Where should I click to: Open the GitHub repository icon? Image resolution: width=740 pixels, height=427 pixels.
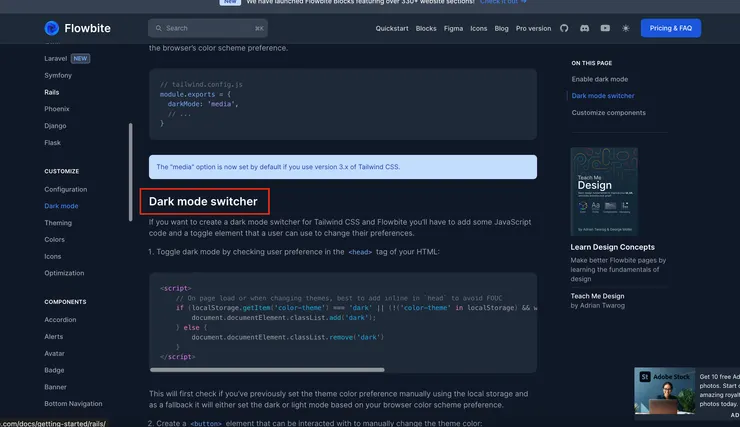(564, 28)
